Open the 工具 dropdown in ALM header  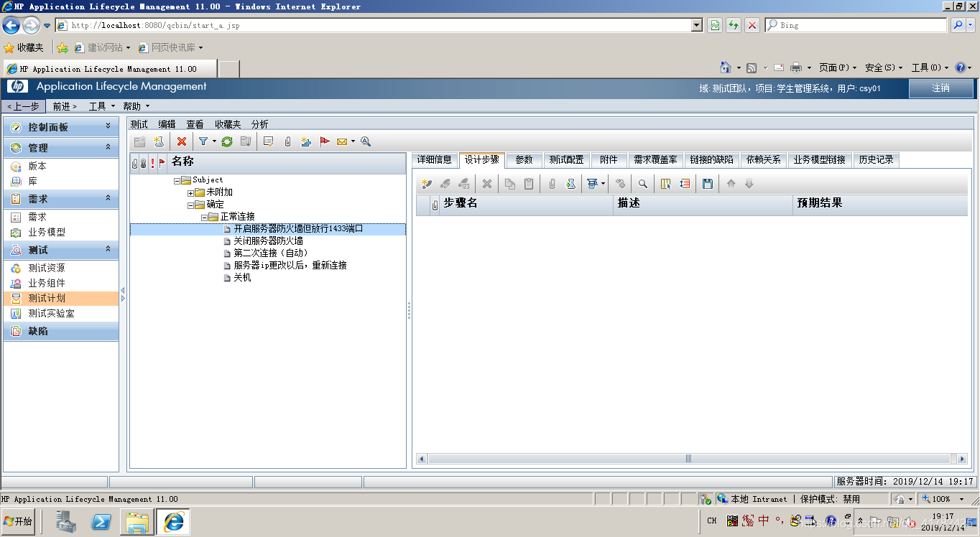102,106
